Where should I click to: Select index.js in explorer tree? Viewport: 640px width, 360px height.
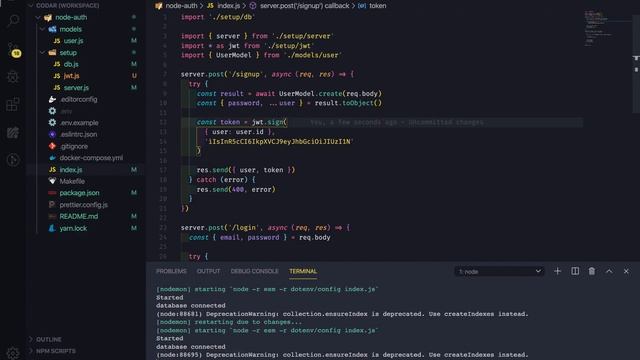[71, 170]
